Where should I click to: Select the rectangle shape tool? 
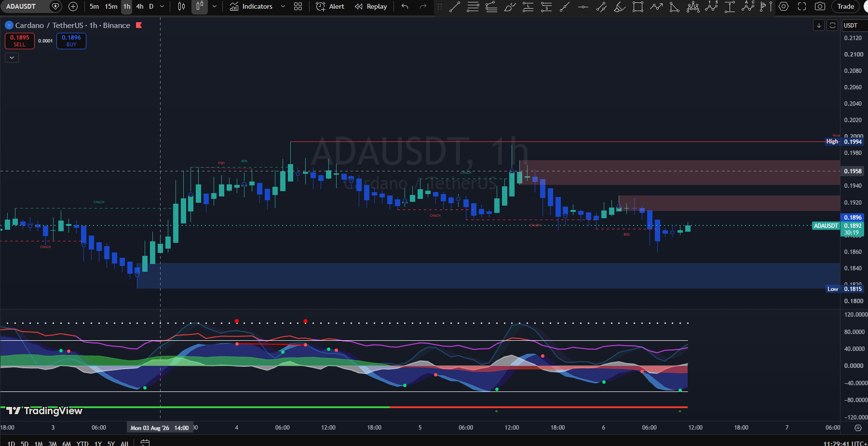click(x=638, y=6)
